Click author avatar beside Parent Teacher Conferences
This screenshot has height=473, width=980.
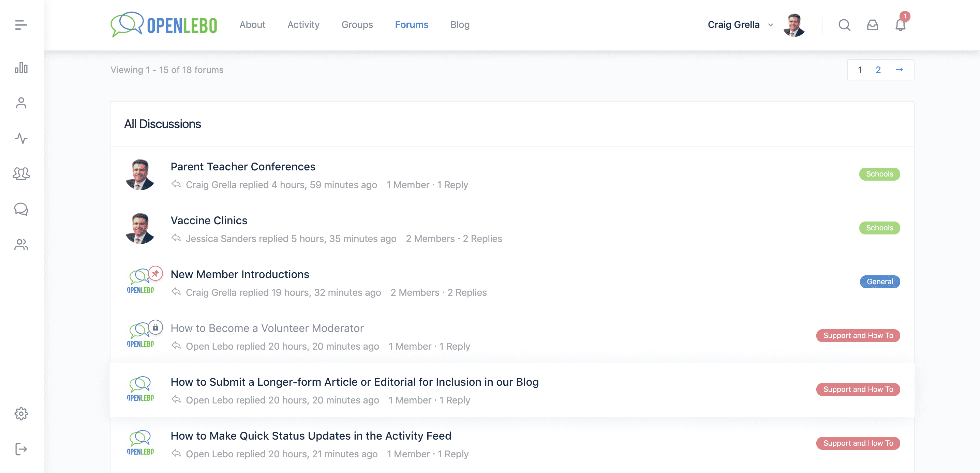(x=140, y=174)
